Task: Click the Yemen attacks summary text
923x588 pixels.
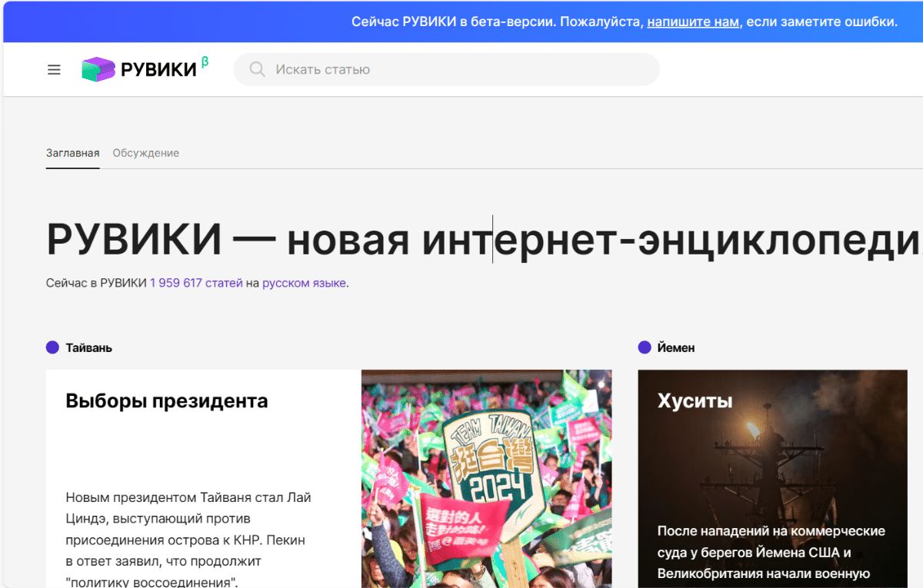Action: point(771,552)
